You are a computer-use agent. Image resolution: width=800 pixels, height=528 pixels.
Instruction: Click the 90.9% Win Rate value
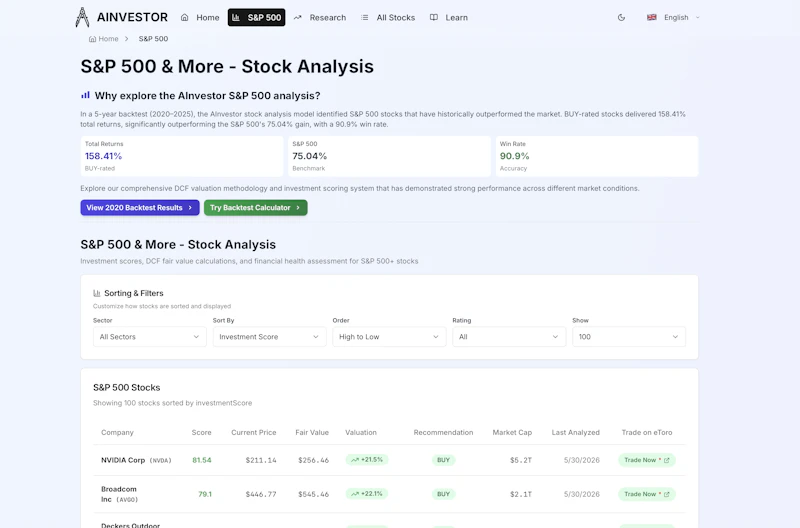tap(514, 156)
